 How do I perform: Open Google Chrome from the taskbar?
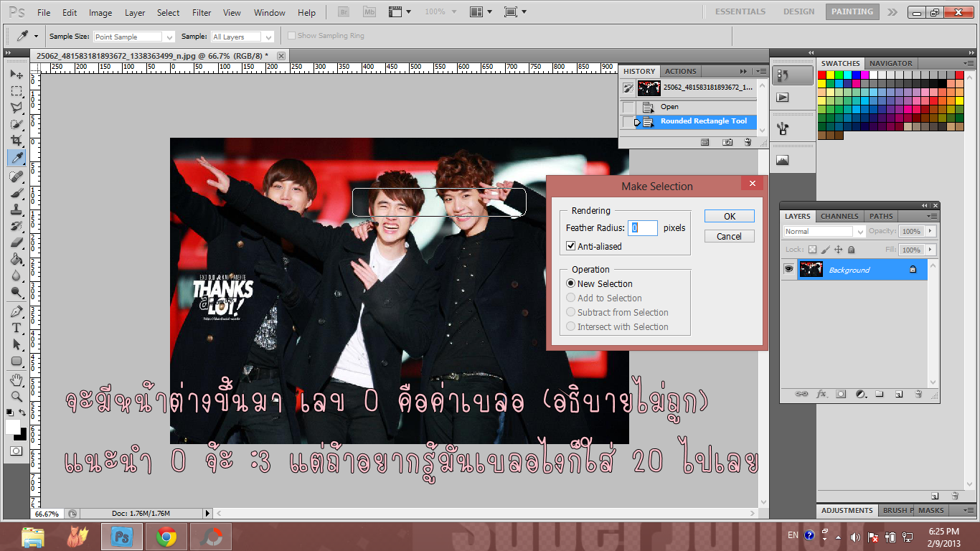click(166, 537)
